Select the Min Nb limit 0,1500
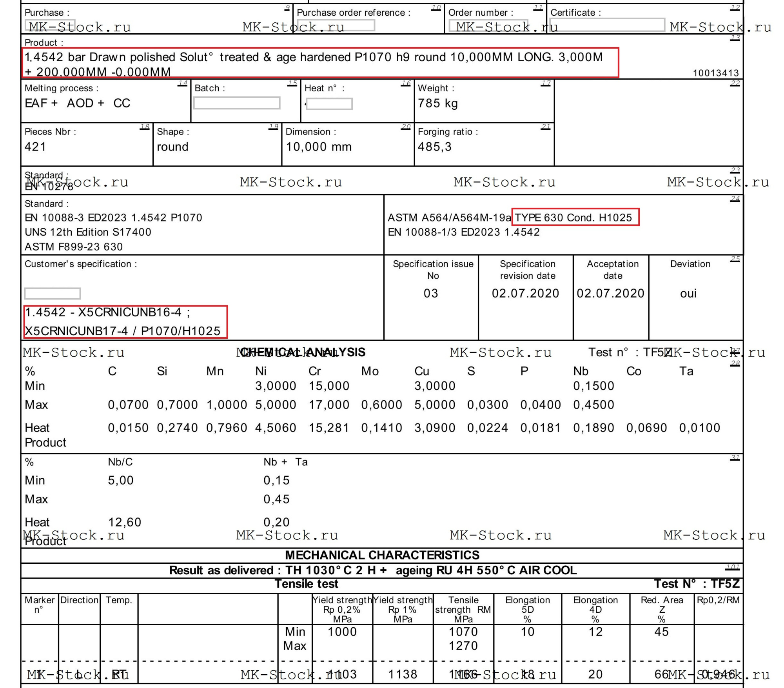 593,386
